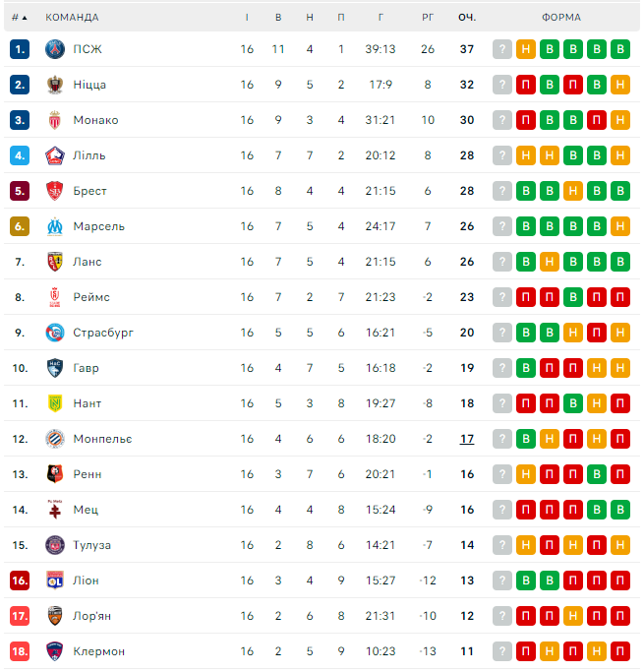Click the orange Н form badge for Ніцца
The width and height of the screenshot is (644, 672).
pos(619,85)
